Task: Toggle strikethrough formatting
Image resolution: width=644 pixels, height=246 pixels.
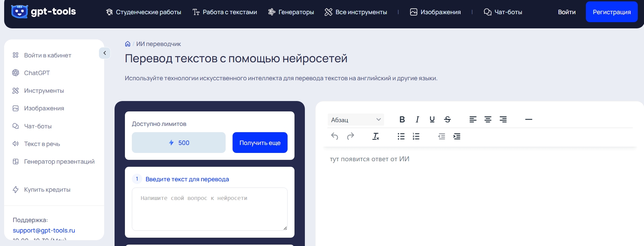Action: 447,119
